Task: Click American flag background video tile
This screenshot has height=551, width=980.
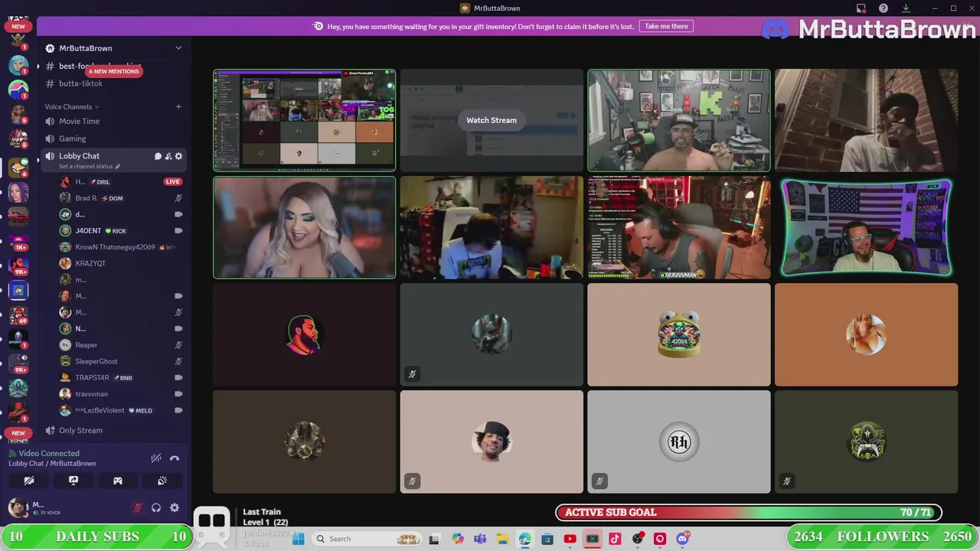Action: 866,227
